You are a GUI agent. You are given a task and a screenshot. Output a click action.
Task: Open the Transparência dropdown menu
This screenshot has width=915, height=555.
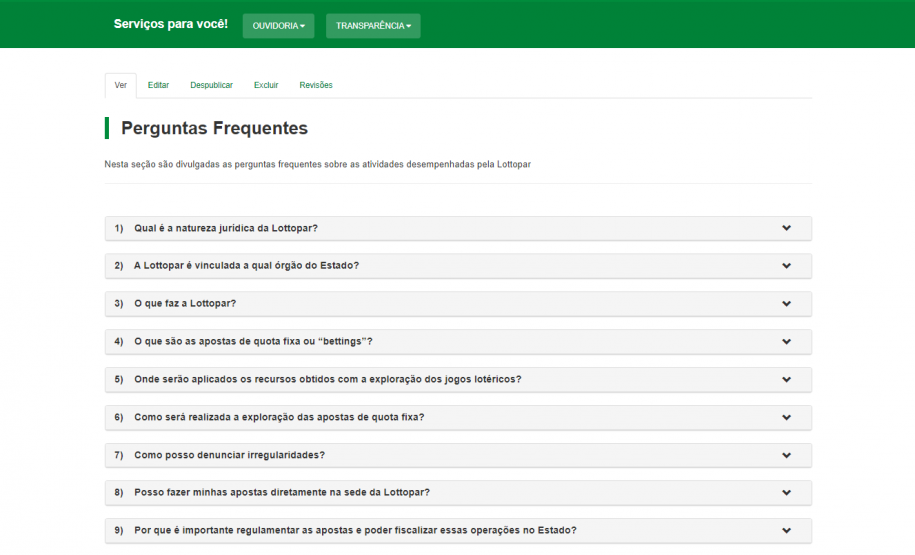tap(373, 26)
